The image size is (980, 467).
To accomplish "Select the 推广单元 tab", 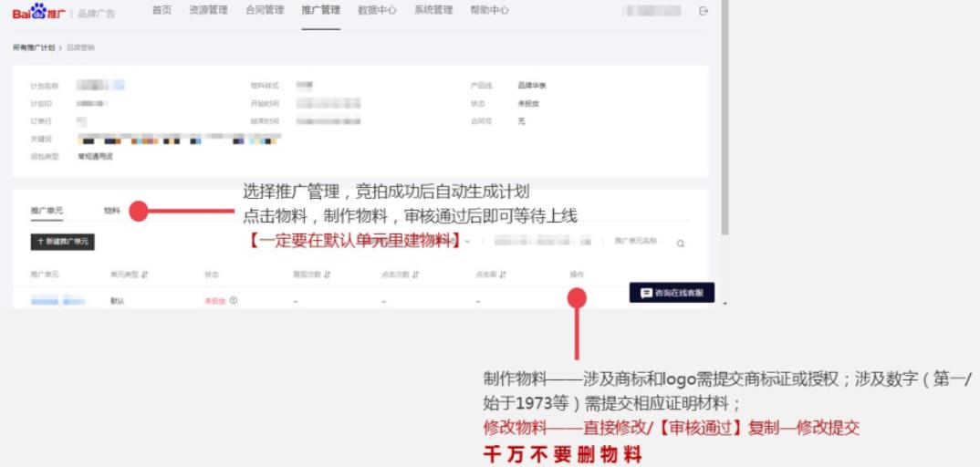I will tap(47, 211).
